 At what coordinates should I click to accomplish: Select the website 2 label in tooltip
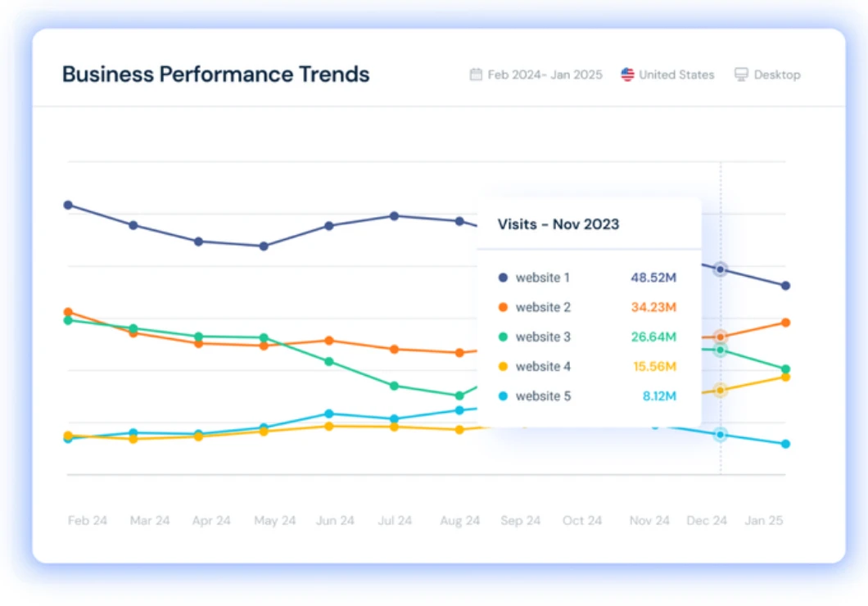coord(543,307)
